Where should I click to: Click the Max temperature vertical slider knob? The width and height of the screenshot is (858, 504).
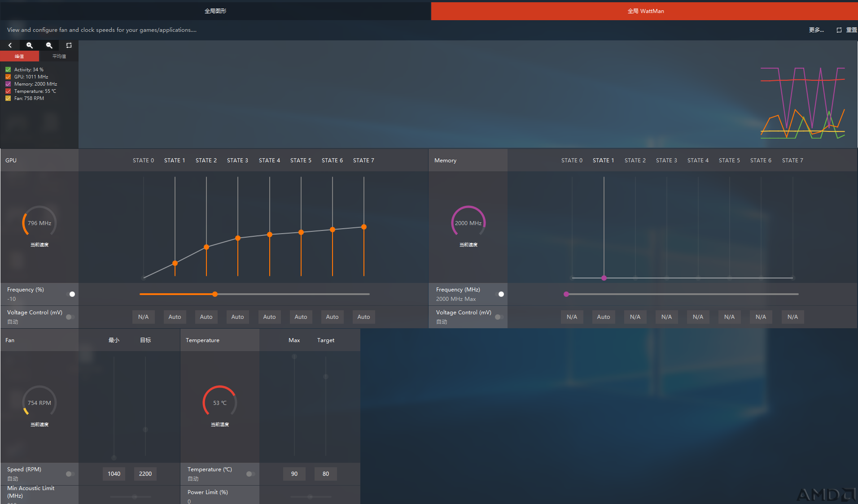[294, 357]
